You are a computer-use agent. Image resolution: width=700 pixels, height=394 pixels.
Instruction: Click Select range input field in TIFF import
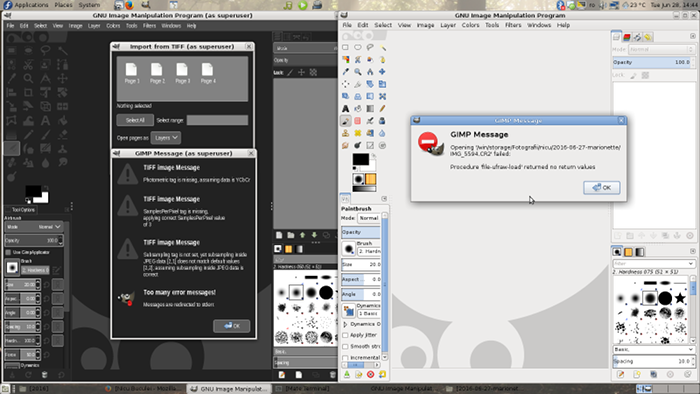click(x=217, y=120)
